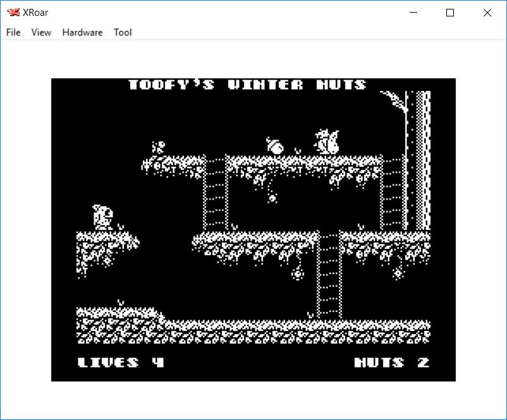Click the NUTS 2 counter
The image size is (507, 420).
391,363
